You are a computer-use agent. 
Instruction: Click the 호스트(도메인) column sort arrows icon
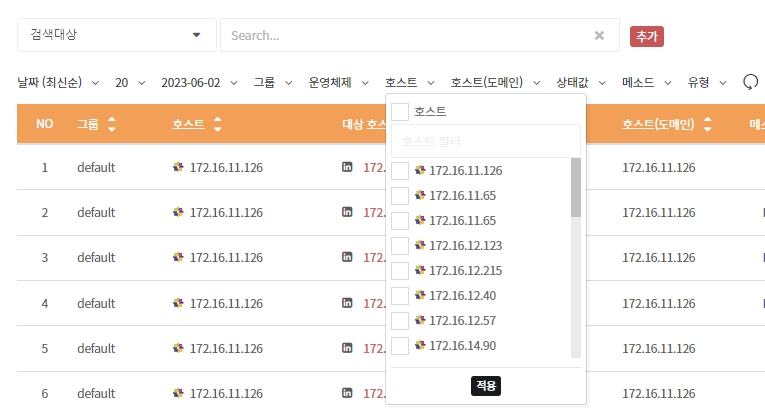[708, 125]
